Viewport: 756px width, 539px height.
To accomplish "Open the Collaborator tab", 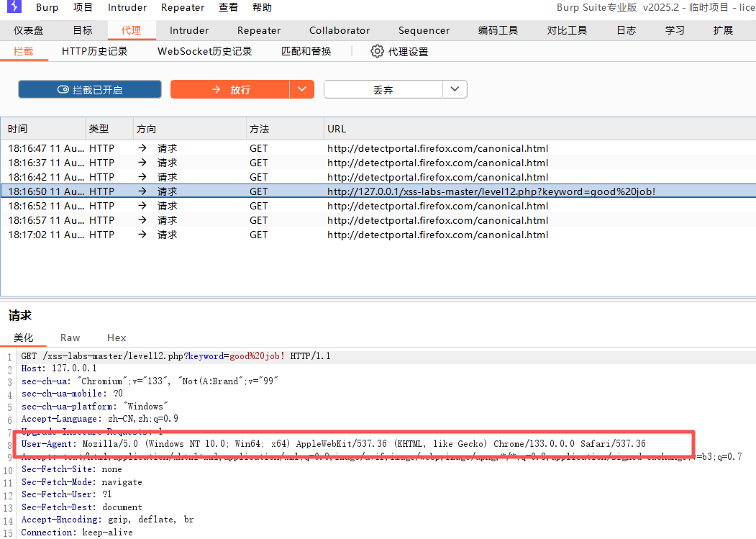I will tap(340, 30).
